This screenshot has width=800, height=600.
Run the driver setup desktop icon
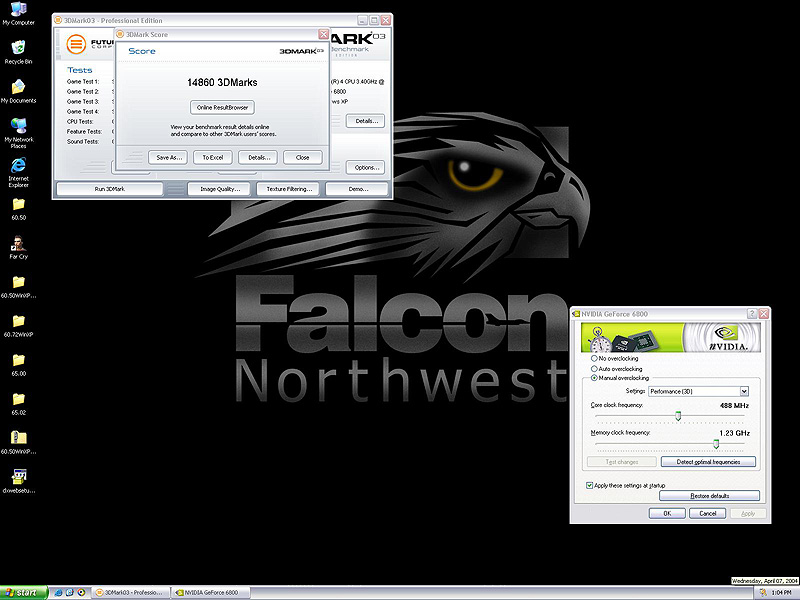[x=18, y=482]
